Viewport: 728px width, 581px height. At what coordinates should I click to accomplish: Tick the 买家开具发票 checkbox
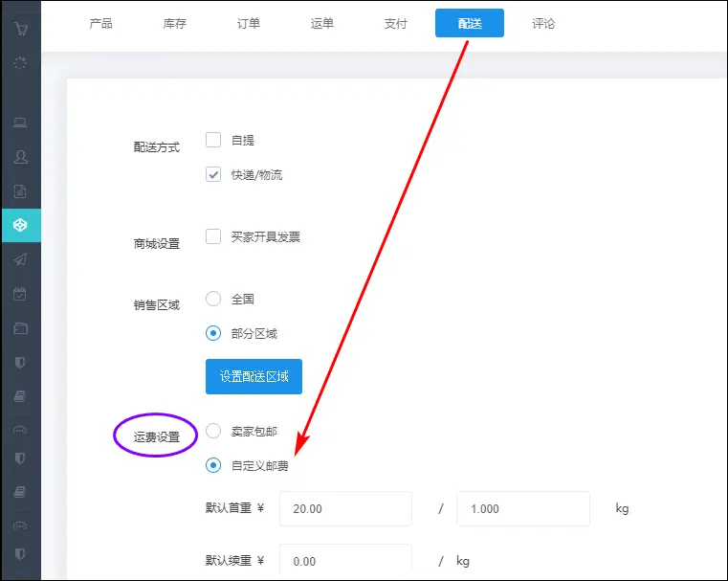pos(213,236)
